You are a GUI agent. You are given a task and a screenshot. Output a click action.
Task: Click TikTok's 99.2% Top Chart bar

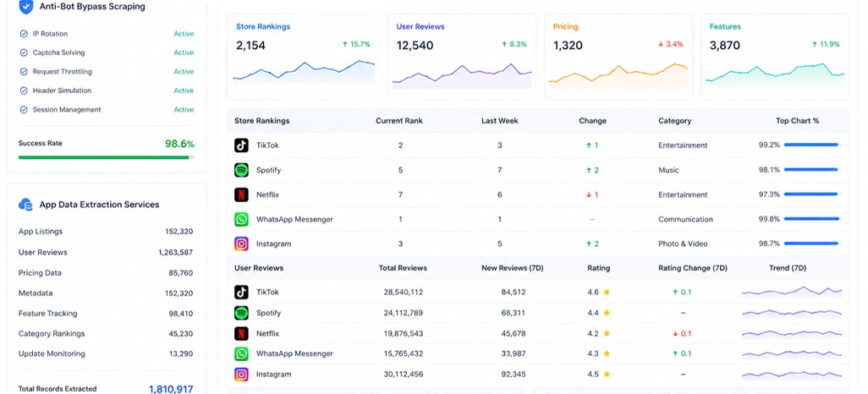pyautogui.click(x=812, y=145)
